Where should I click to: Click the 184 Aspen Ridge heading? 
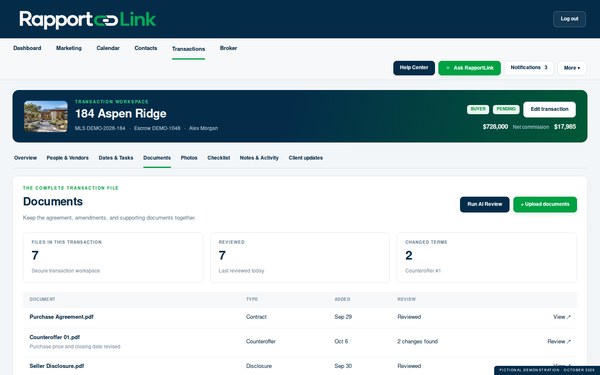tap(121, 114)
